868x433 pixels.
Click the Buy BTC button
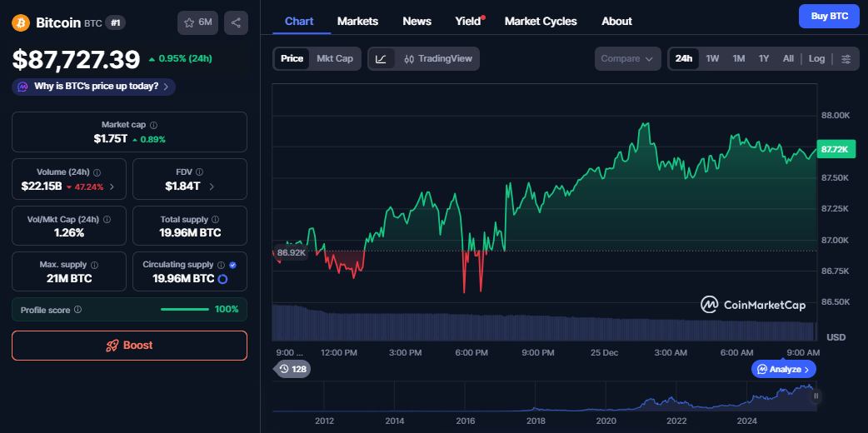pos(828,16)
